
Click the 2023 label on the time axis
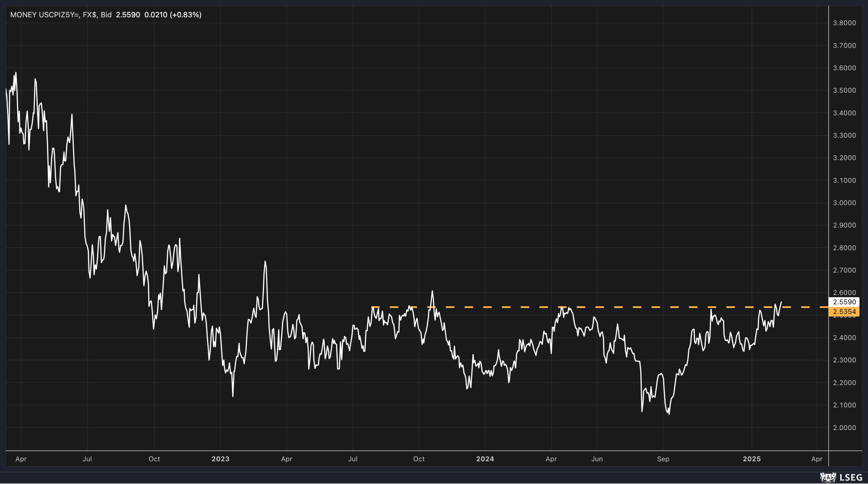(x=221, y=459)
